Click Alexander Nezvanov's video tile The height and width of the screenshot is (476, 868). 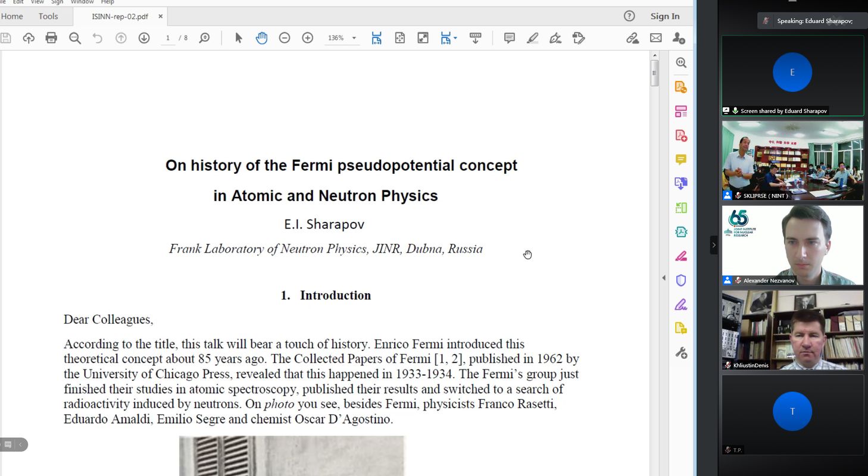point(792,245)
